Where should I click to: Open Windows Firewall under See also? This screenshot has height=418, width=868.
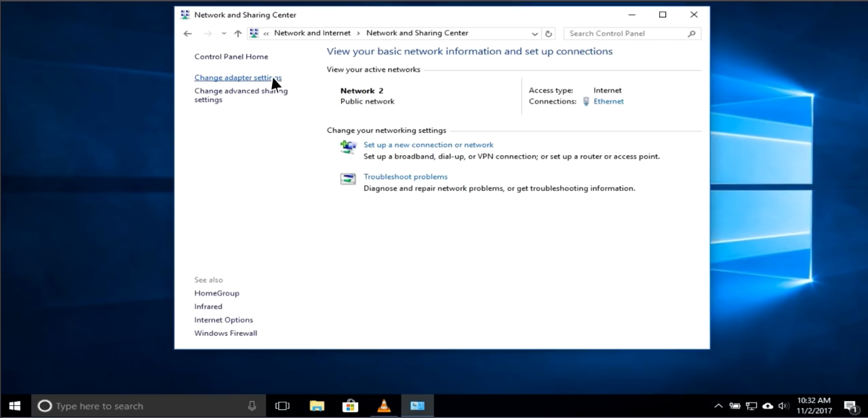tap(226, 333)
